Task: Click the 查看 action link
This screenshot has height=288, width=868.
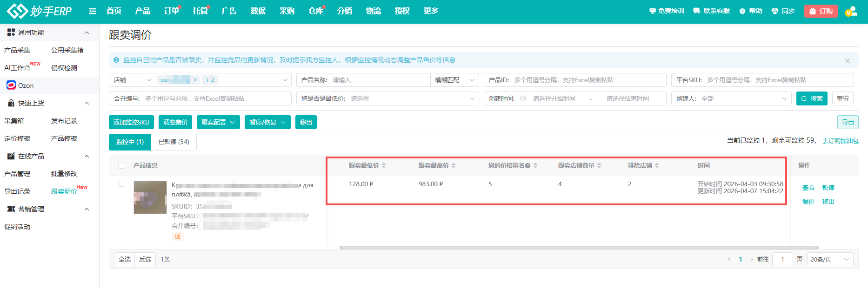Action: coord(808,188)
